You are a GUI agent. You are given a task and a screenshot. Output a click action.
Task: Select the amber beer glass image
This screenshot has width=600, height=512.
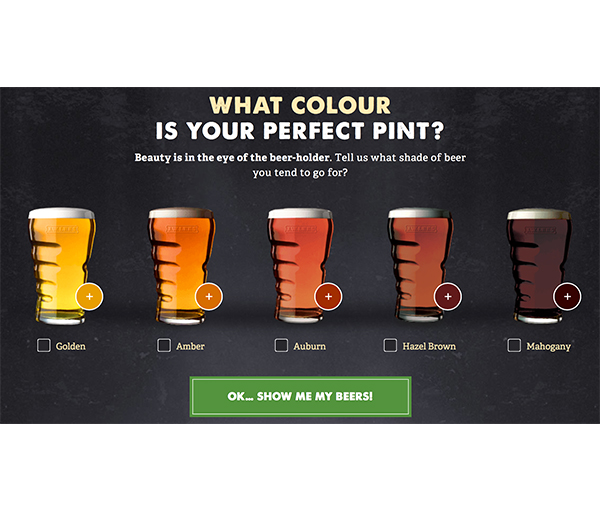[x=181, y=266]
